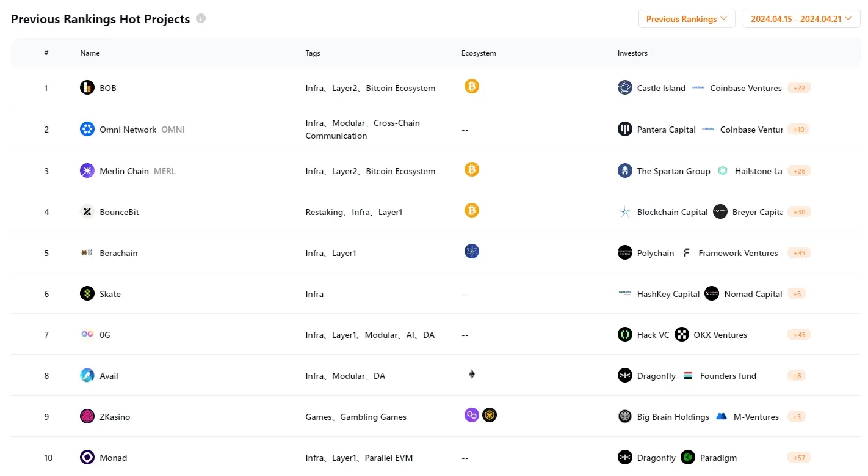868x476 pixels.
Task: Select the Polygon ecosystem icon for ZKasino
Action: coord(471,414)
